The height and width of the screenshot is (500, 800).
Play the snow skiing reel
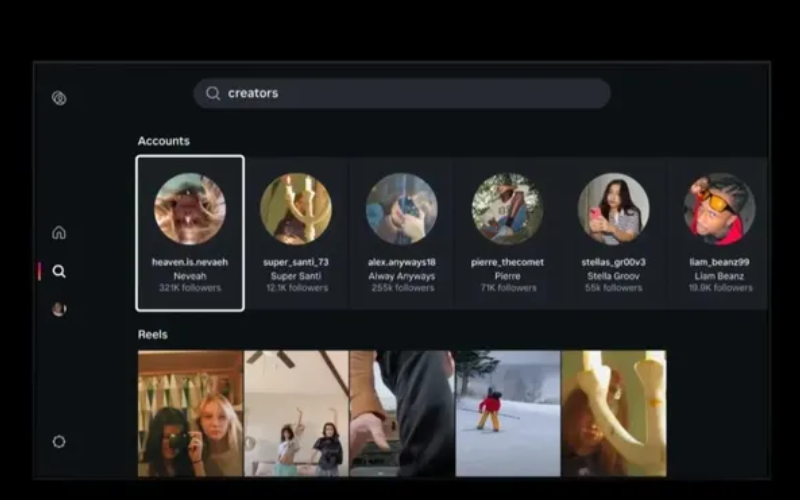point(508,413)
